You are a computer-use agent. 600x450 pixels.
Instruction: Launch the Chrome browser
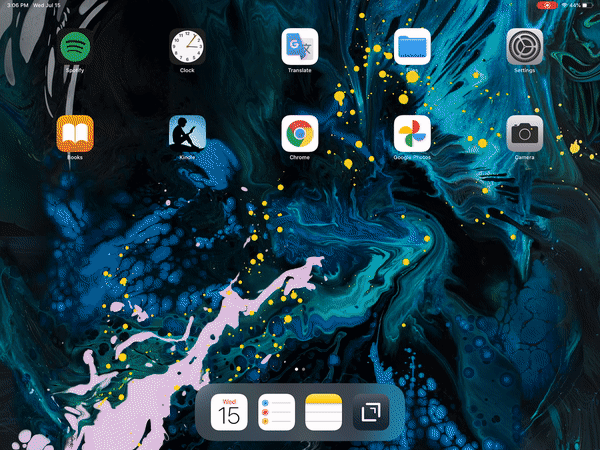click(299, 133)
